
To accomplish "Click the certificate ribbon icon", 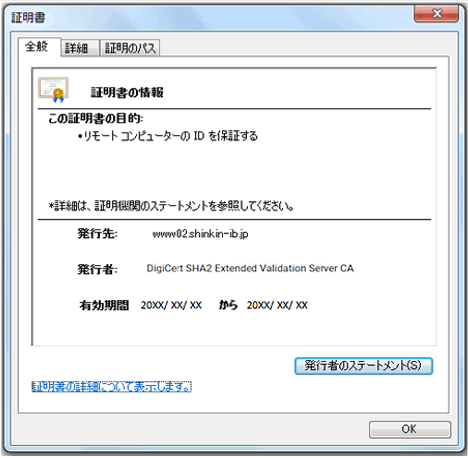I will [53, 89].
